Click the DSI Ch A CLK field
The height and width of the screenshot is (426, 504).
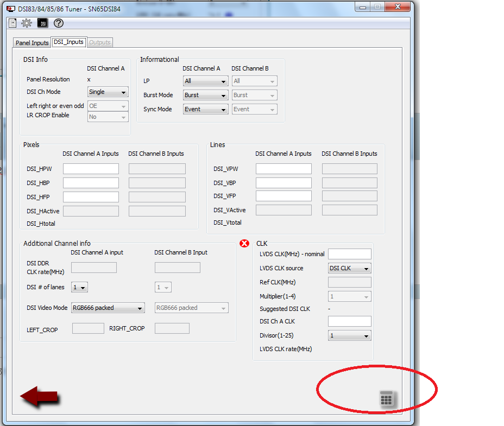click(x=350, y=321)
